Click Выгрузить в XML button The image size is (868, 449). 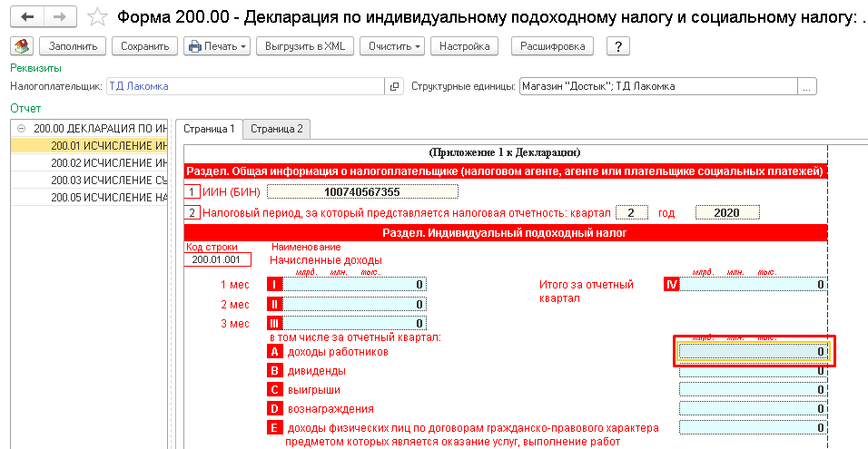[304, 46]
